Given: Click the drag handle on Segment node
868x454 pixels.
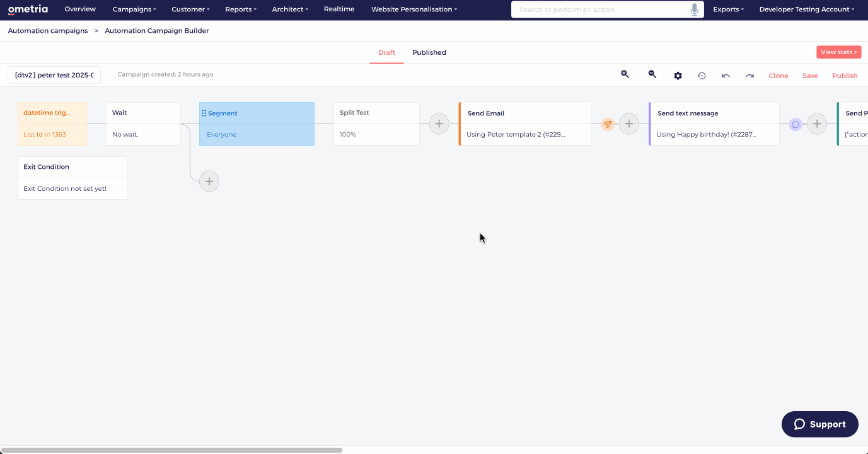Looking at the screenshot, I should pos(204,113).
